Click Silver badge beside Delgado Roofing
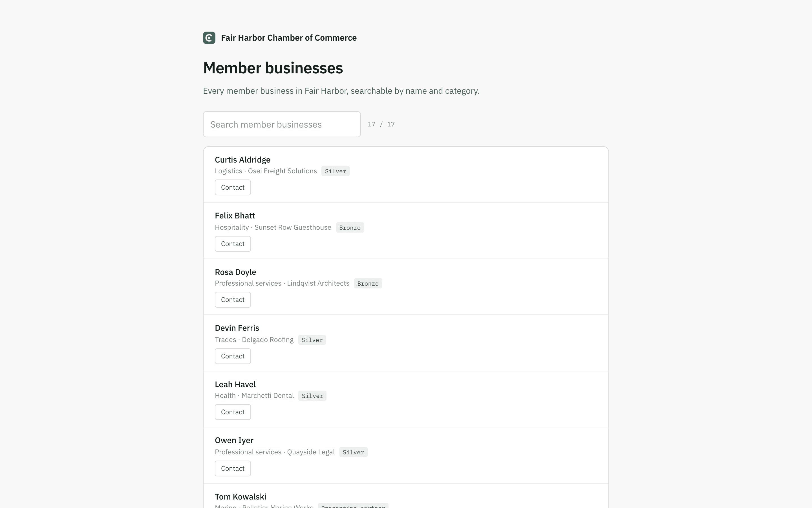Screen dimensions: 812x508 pos(312,340)
